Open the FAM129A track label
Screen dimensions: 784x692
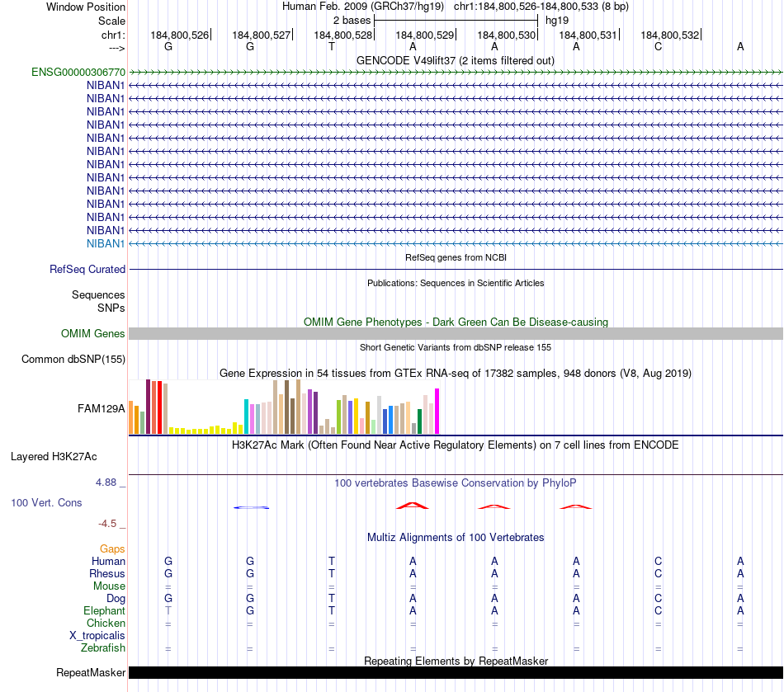click(x=101, y=409)
